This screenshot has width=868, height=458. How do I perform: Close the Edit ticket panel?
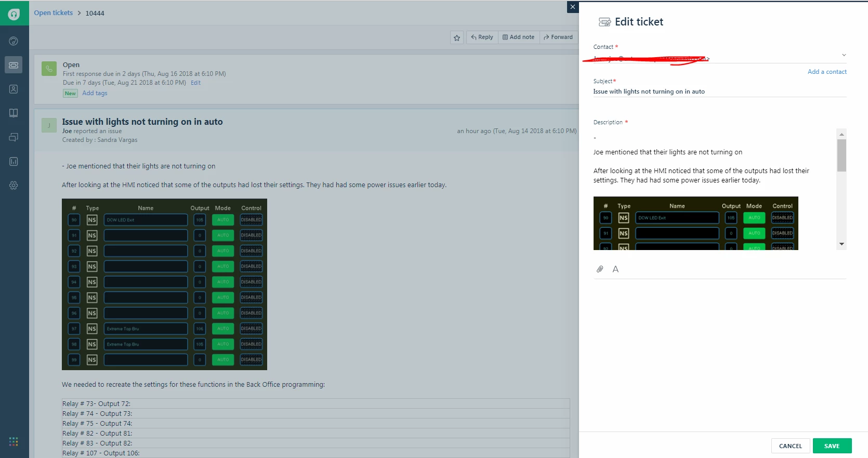[x=573, y=7]
